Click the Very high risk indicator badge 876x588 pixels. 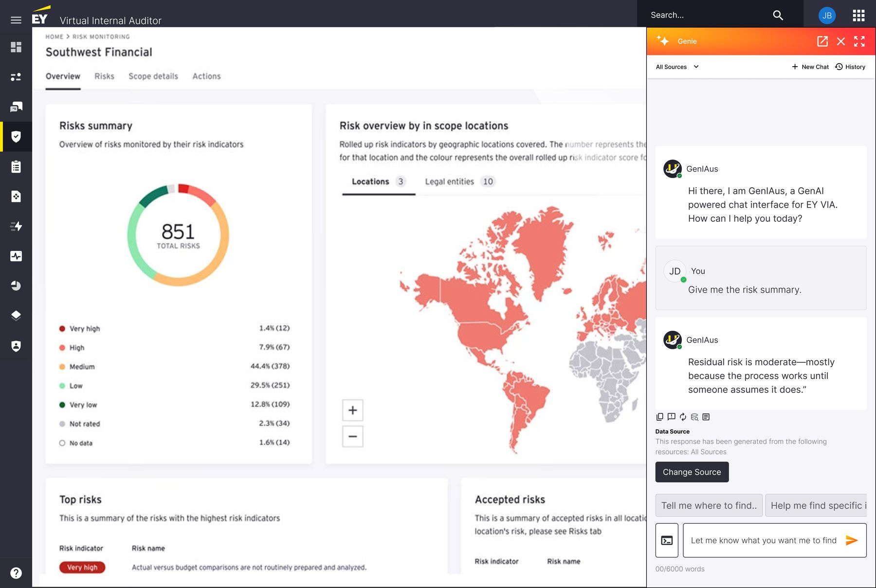point(82,568)
